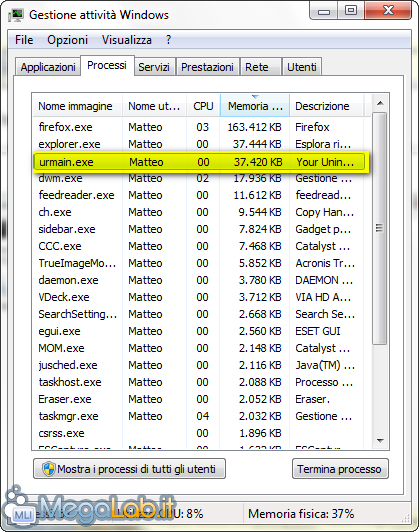Open the Visualizza menu
Image resolution: width=419 pixels, height=532 pixels.
pos(127,40)
